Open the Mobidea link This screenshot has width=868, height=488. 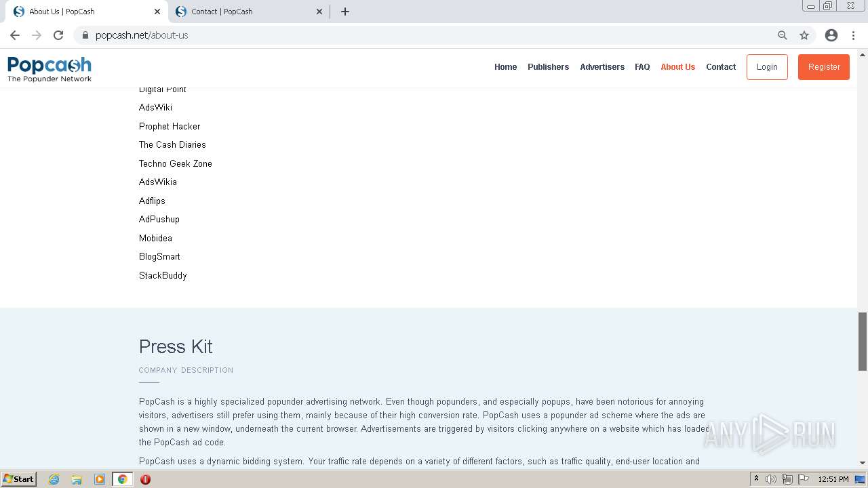pos(155,238)
